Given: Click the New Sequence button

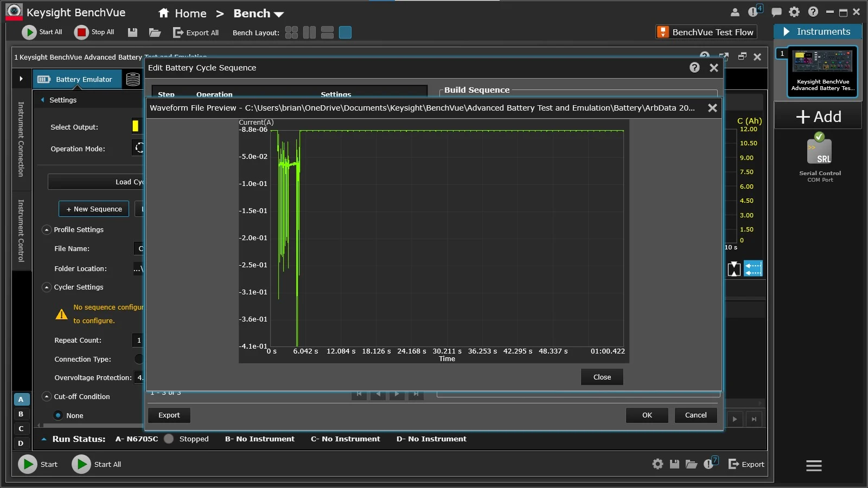Looking at the screenshot, I should (94, 209).
